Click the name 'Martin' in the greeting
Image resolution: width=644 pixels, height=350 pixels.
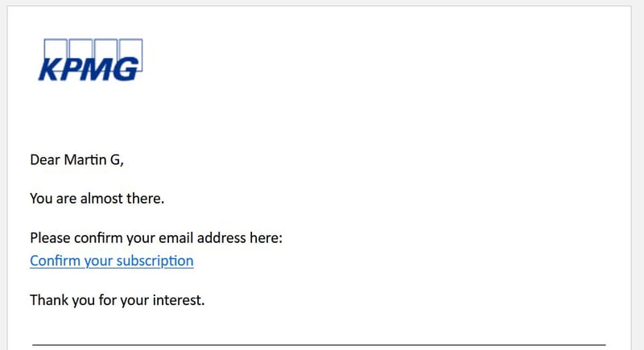pyautogui.click(x=85, y=159)
